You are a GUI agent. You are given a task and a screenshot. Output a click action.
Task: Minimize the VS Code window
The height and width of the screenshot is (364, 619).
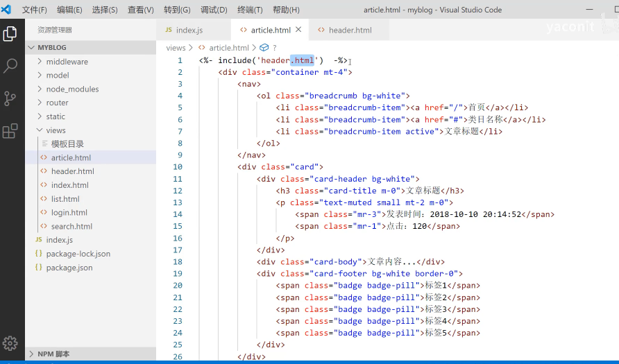tap(590, 10)
